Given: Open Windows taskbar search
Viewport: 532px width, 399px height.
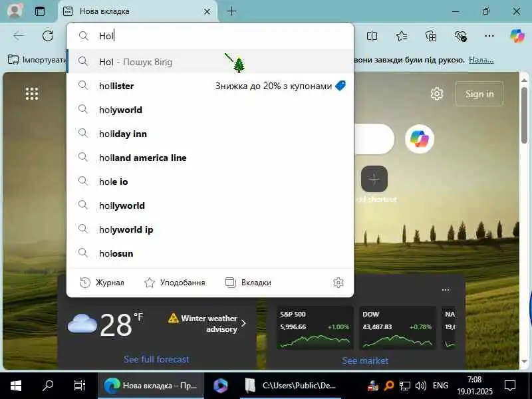Looking at the screenshot, I should [48, 386].
